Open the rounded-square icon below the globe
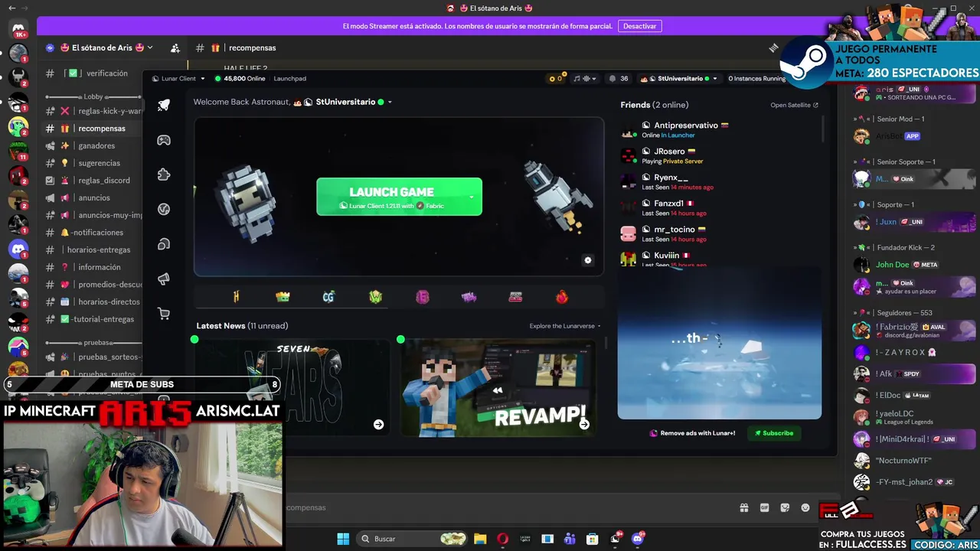 click(x=164, y=244)
